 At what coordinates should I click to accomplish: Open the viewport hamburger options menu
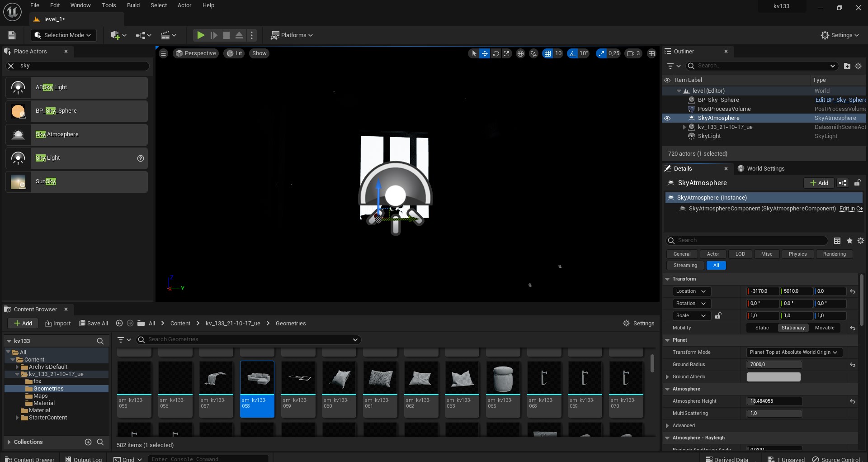(164, 53)
